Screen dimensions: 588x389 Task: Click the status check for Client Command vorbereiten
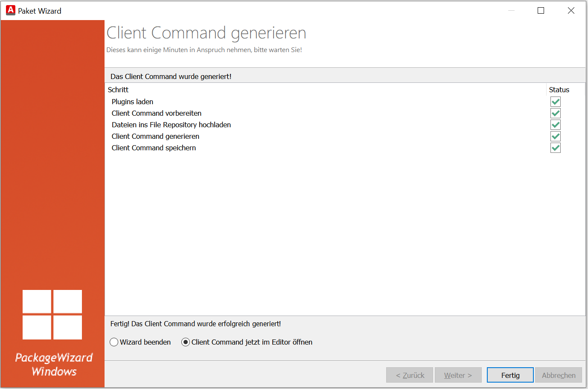click(x=555, y=113)
